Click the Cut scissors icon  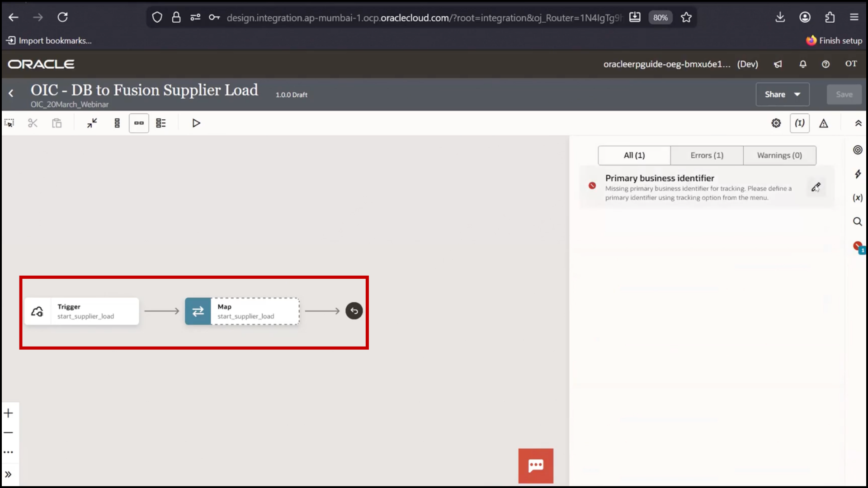pos(33,123)
